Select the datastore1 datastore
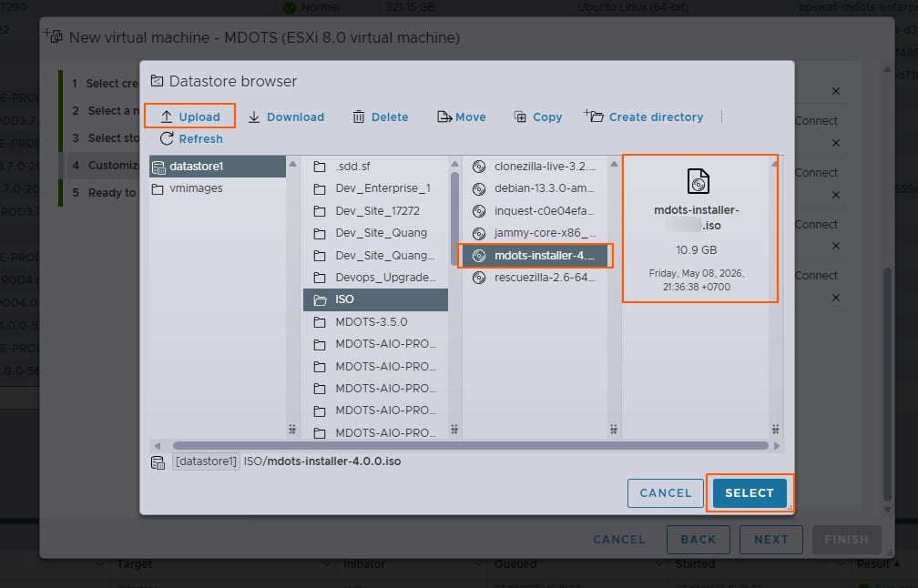 pos(217,167)
